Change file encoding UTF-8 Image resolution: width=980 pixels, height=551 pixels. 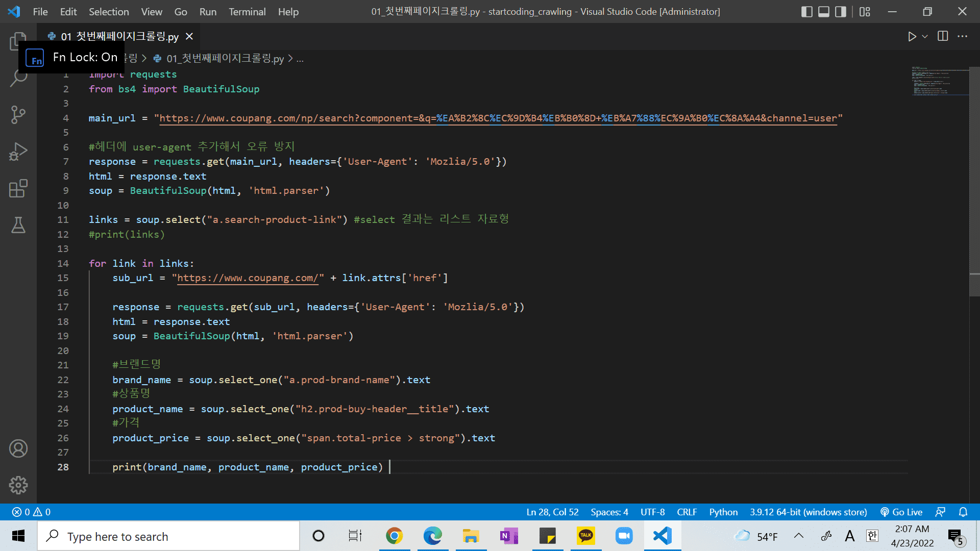coord(653,512)
